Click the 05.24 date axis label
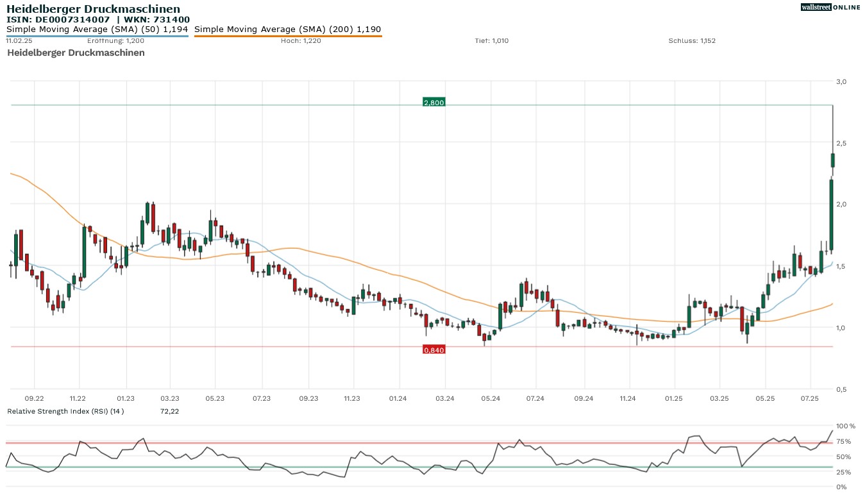Viewport: 865px width, 504px height. point(491,399)
